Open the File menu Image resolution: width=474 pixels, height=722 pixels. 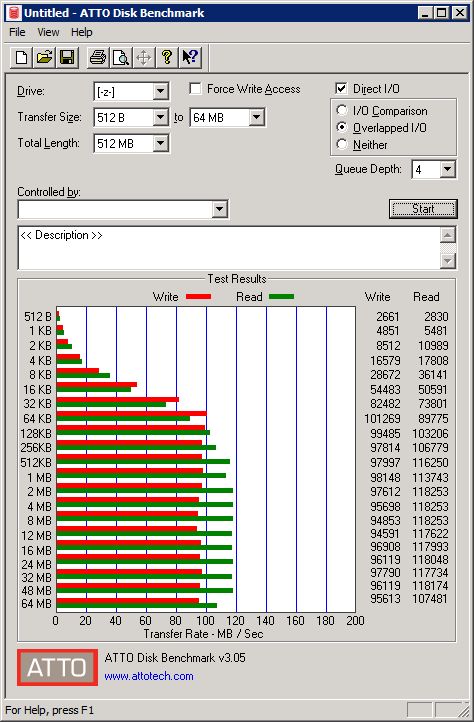17,32
